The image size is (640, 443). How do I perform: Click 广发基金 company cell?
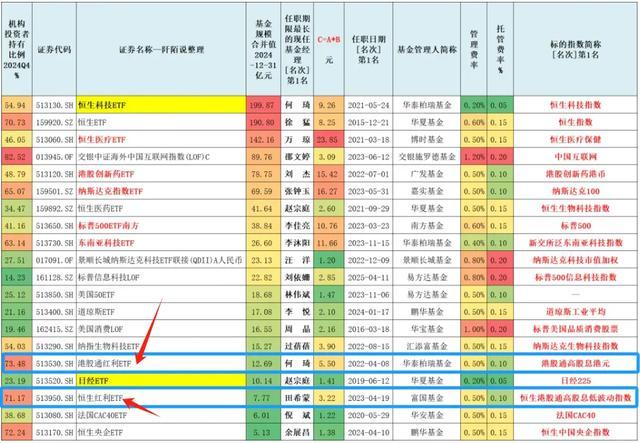(x=427, y=174)
